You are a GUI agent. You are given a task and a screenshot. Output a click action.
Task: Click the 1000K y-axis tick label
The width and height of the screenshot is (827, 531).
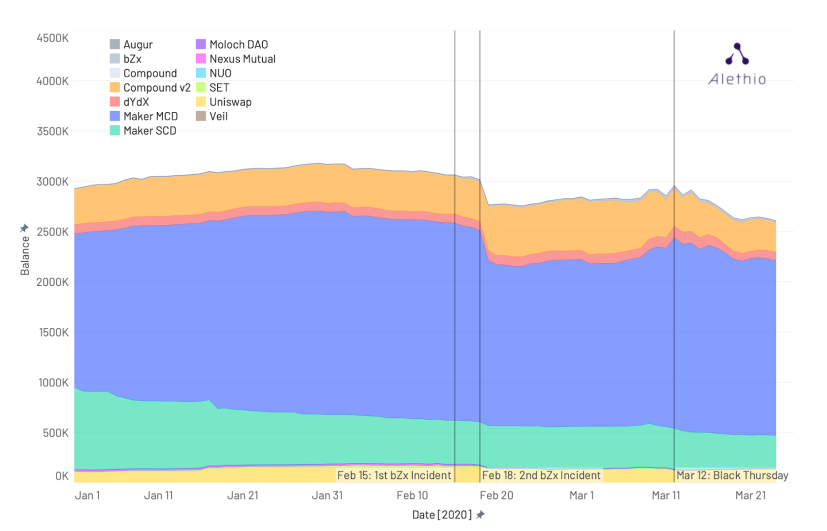(x=53, y=382)
